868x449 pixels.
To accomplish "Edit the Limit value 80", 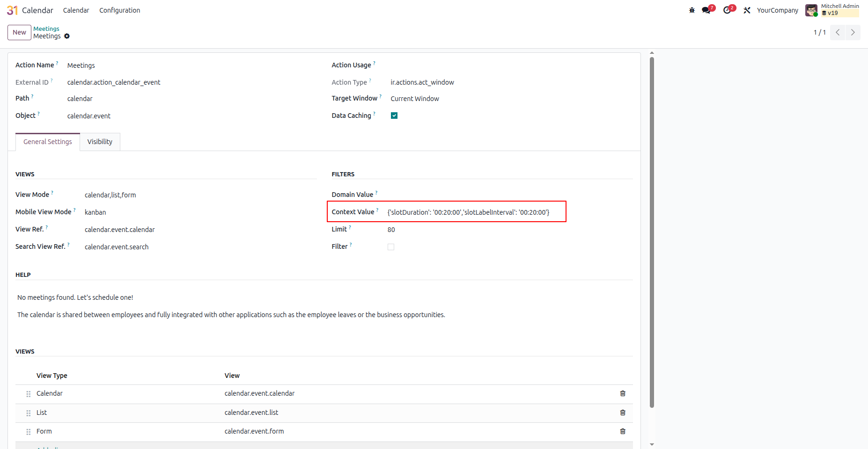I will (510, 230).
